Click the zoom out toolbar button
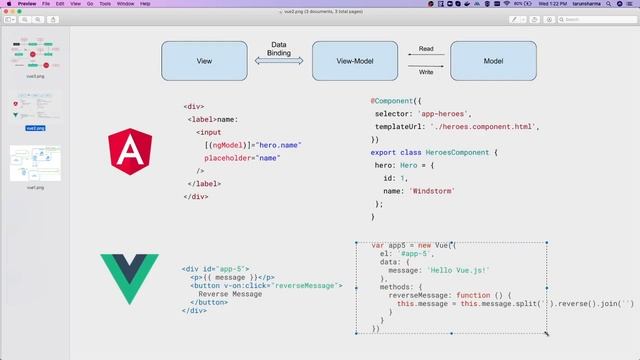The image size is (640, 360). pos(25,20)
